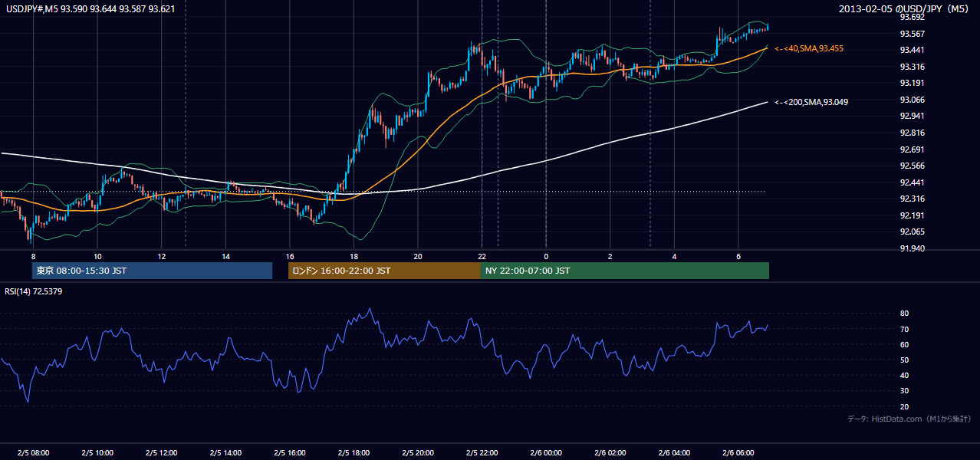Click price axis value 92.816
Screen dimensions: 980x460
[x=911, y=133]
